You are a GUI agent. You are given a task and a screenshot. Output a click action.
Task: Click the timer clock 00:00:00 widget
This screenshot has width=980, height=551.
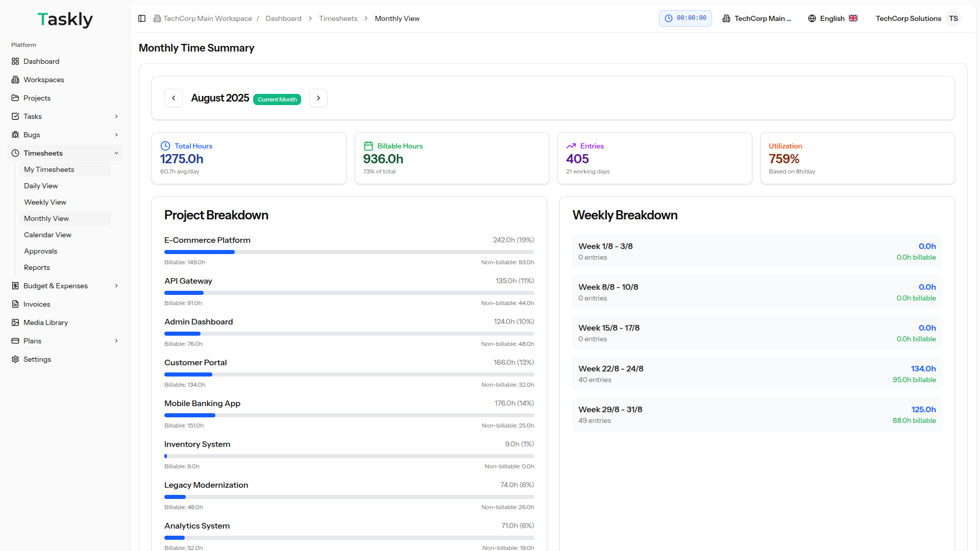685,18
